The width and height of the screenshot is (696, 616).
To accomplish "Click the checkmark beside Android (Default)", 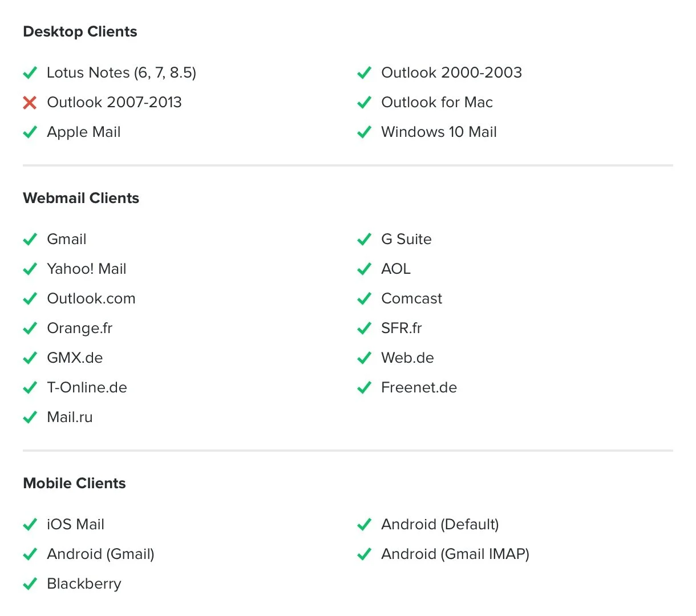I will (x=364, y=525).
